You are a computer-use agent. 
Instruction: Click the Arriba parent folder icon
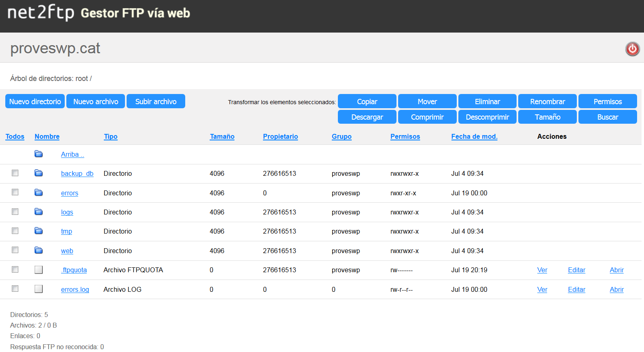point(39,154)
